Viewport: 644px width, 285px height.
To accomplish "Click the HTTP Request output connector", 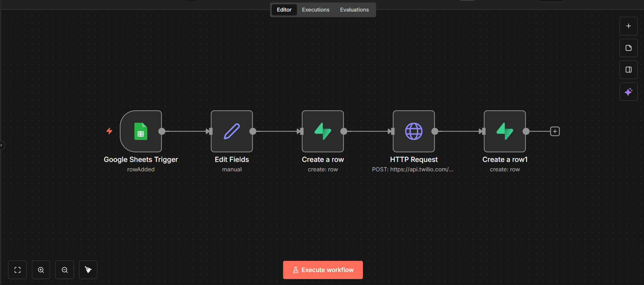I will (x=435, y=131).
